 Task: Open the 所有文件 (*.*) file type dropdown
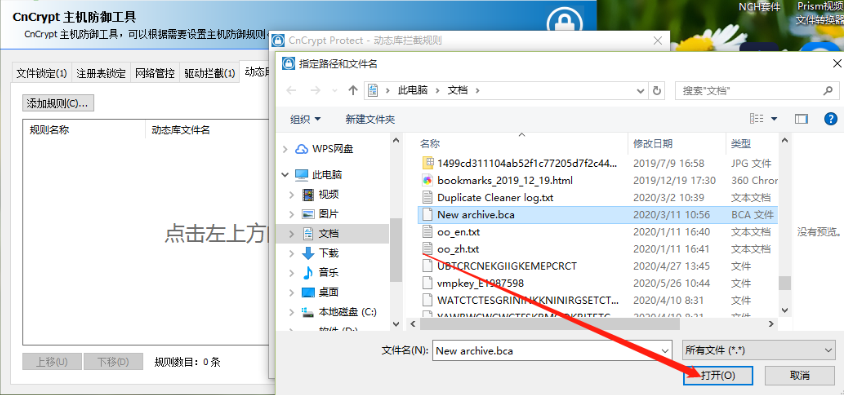click(x=759, y=351)
